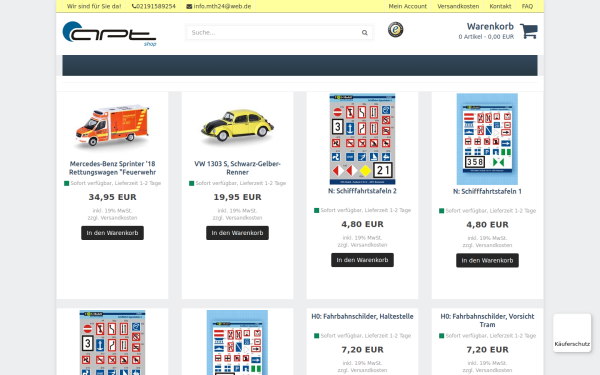Click the Käuferschutz badge
600x375 pixels.
click(572, 333)
